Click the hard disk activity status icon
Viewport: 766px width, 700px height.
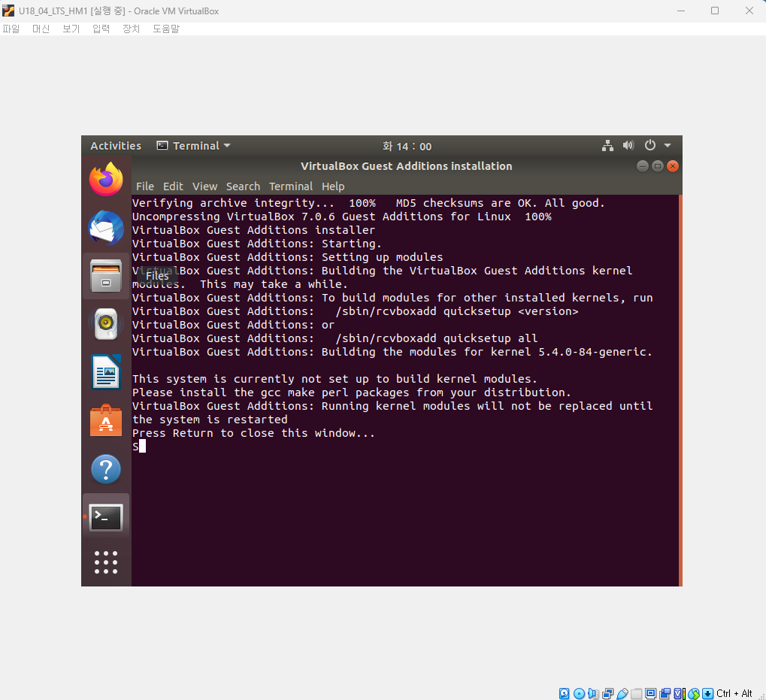[x=565, y=693]
